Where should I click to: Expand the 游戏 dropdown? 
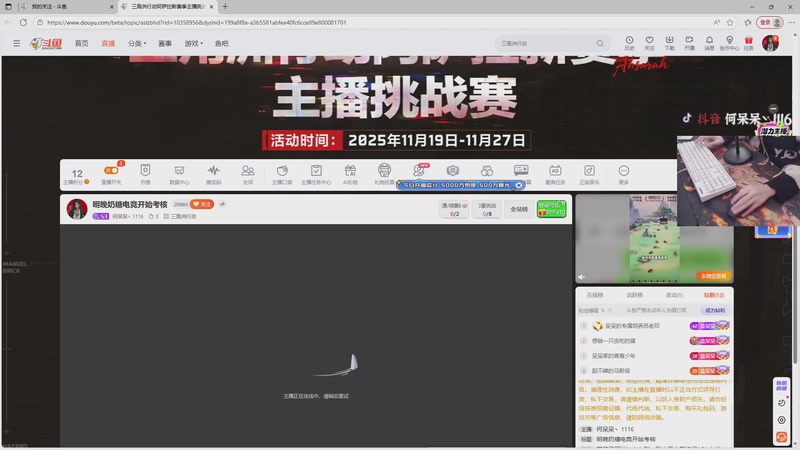click(x=193, y=43)
